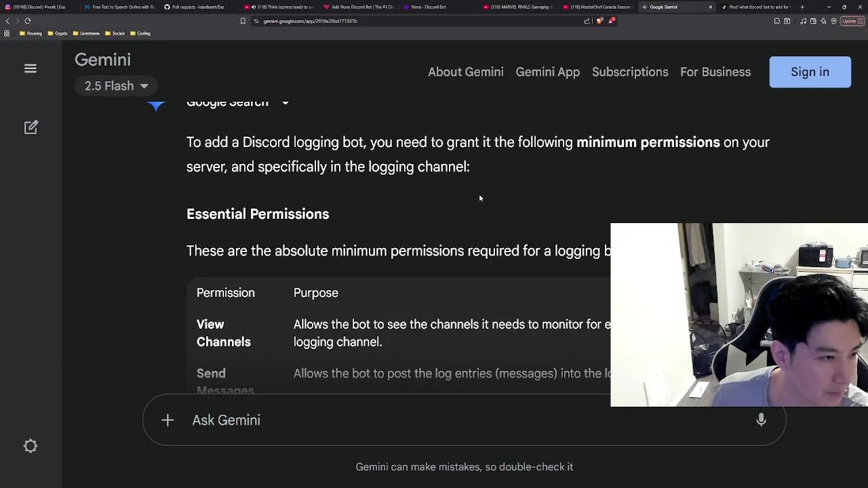Switch to the Free Text to Speech Online tab
Screen dimensions: 868x488
(119, 7)
